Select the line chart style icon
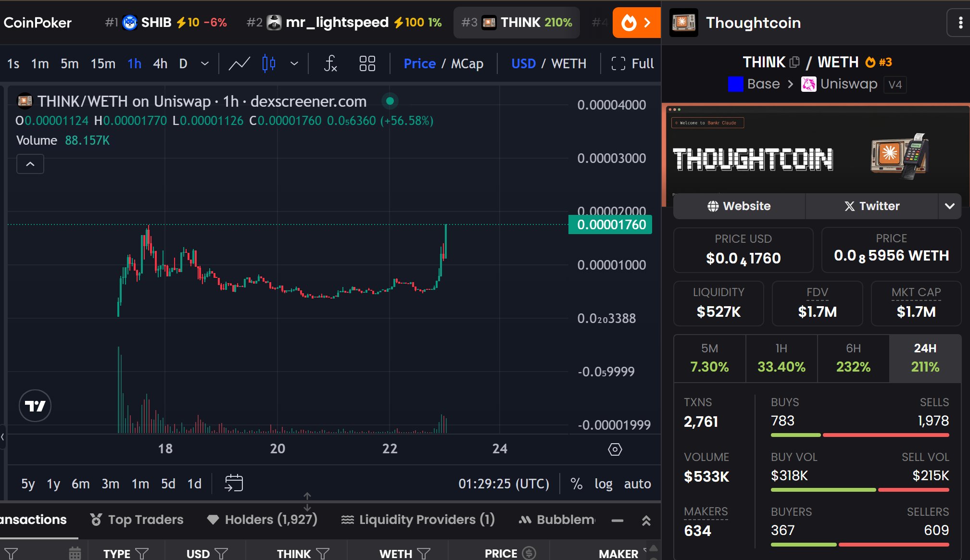The height and width of the screenshot is (560, 970). (239, 63)
